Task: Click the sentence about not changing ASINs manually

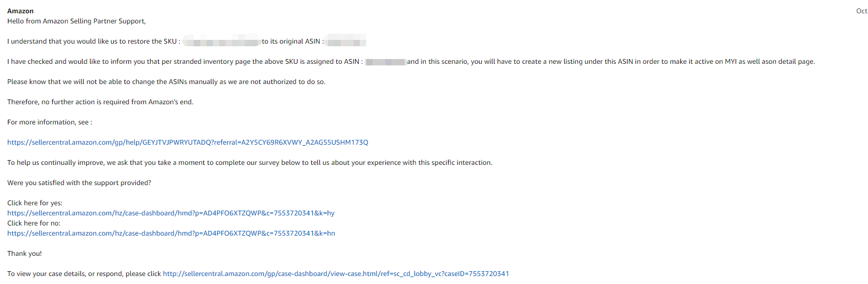Action: pyautogui.click(x=167, y=82)
